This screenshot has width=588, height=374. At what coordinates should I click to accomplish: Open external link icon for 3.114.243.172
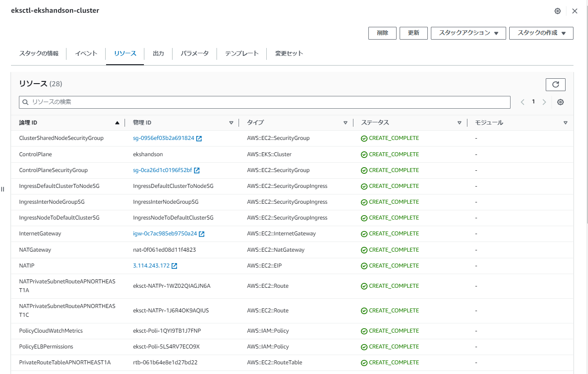click(x=174, y=266)
